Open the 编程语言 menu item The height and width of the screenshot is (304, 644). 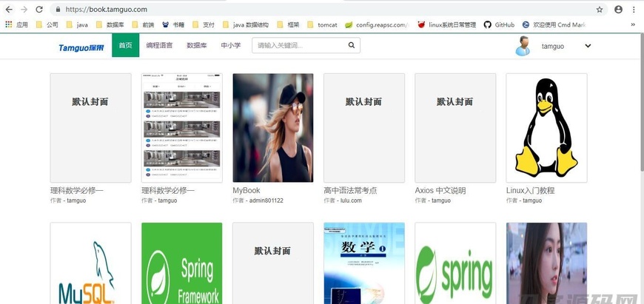click(159, 46)
